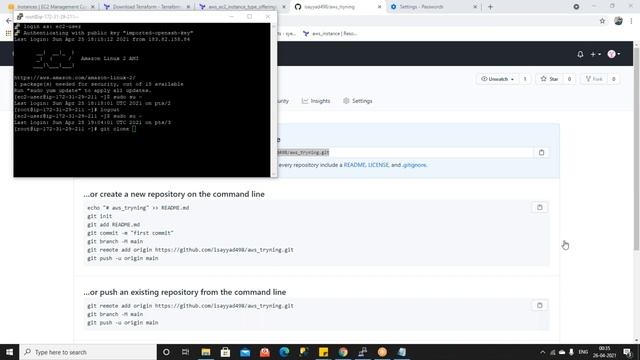Click the OneDrive cloud tray icon

(562, 352)
